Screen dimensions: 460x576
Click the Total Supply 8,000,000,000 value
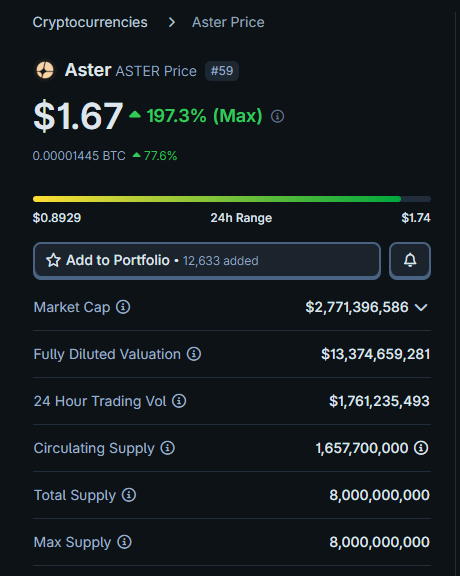point(380,495)
